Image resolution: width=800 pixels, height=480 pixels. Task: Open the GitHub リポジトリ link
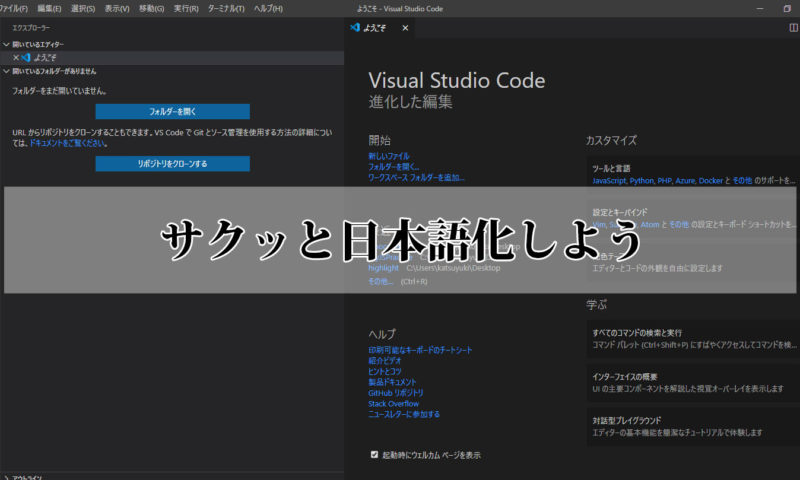pos(396,393)
